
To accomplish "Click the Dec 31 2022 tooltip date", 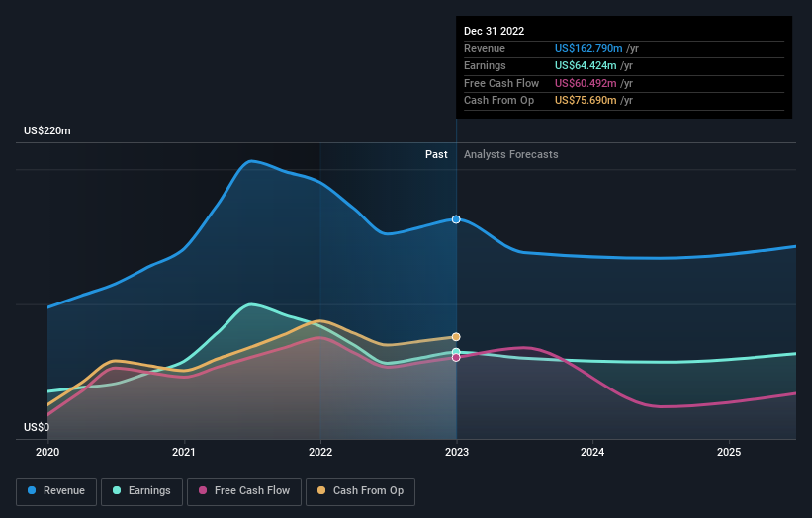I will [495, 31].
